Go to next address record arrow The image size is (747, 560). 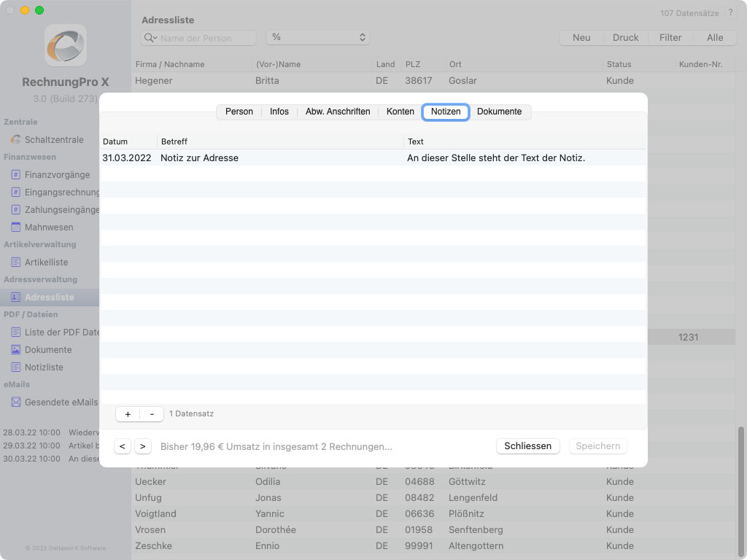[x=142, y=446]
